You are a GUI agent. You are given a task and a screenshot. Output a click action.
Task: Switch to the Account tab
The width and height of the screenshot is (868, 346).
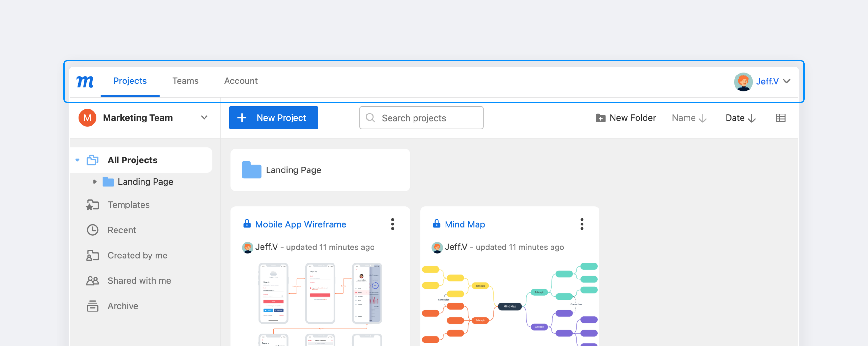click(241, 81)
